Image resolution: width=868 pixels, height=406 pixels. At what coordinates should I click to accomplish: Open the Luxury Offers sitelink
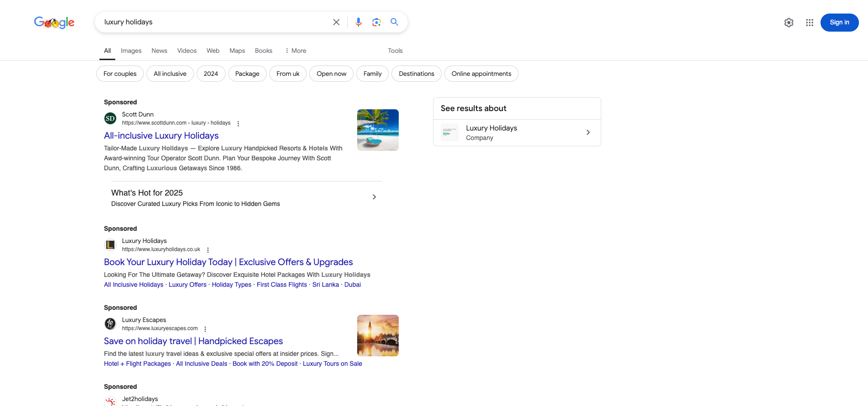[x=188, y=285]
